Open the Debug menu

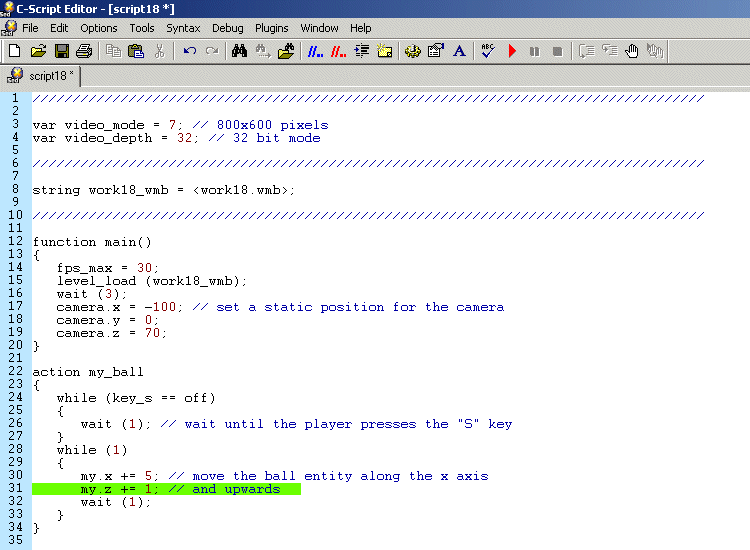pyautogui.click(x=227, y=28)
